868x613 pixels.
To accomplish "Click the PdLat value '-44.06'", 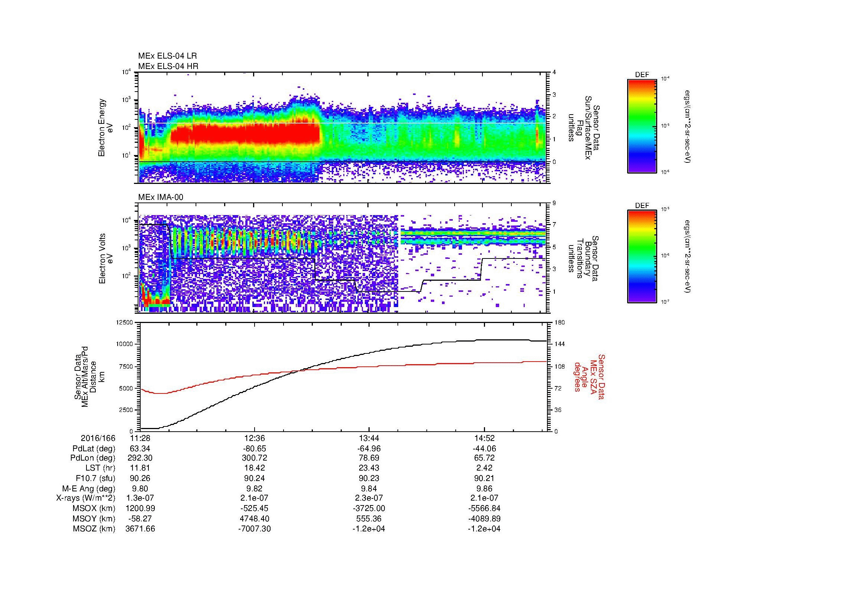I will coord(484,449).
